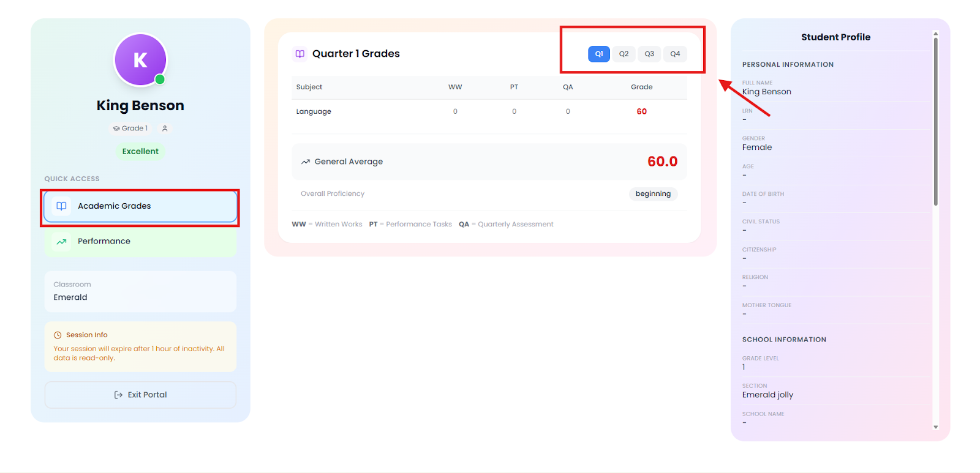Click the Language subject row
The height and width of the screenshot is (473, 980).
click(x=489, y=111)
